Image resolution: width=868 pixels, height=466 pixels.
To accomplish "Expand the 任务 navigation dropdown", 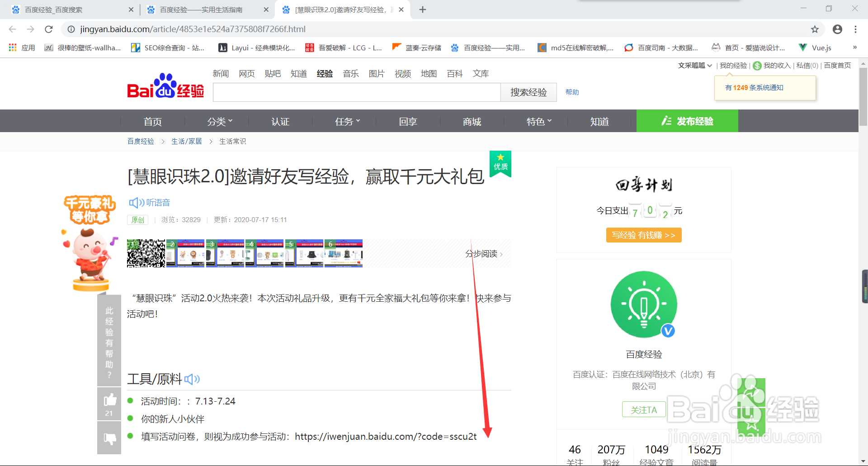I will coord(347,121).
